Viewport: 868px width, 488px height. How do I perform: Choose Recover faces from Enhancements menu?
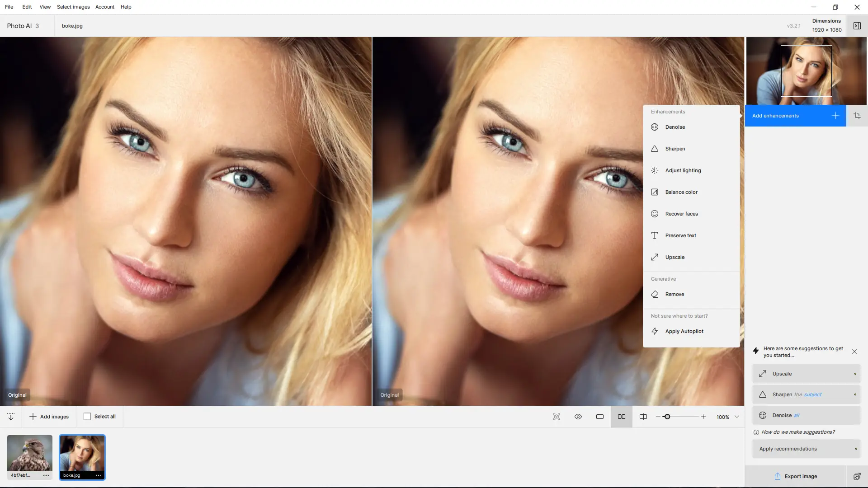point(681,214)
